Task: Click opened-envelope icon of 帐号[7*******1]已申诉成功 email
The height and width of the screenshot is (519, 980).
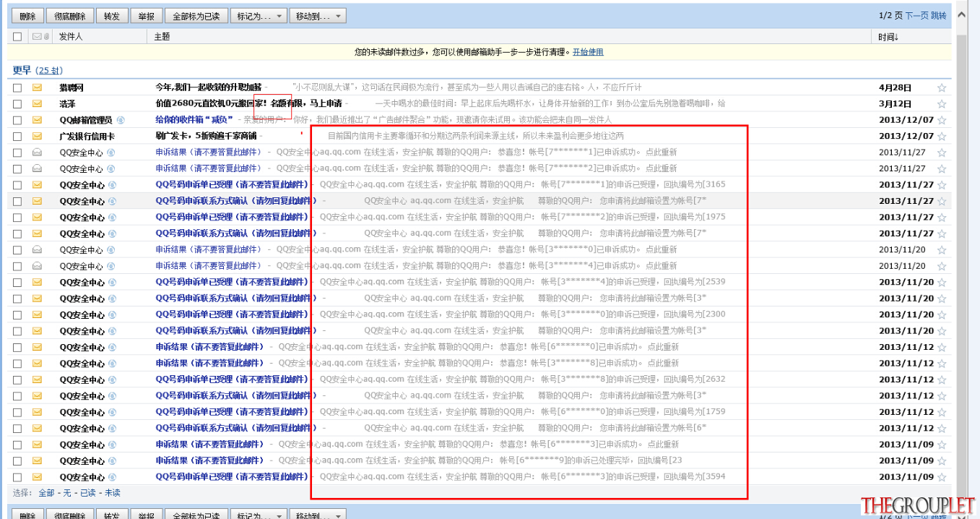Action: [37, 153]
